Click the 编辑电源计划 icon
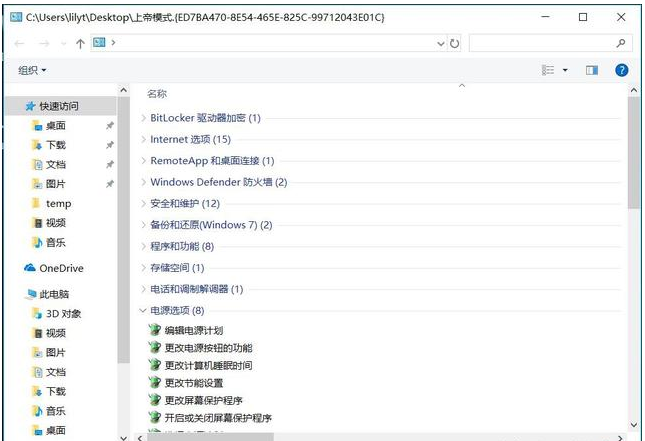This screenshot has width=645, height=441. 155,330
